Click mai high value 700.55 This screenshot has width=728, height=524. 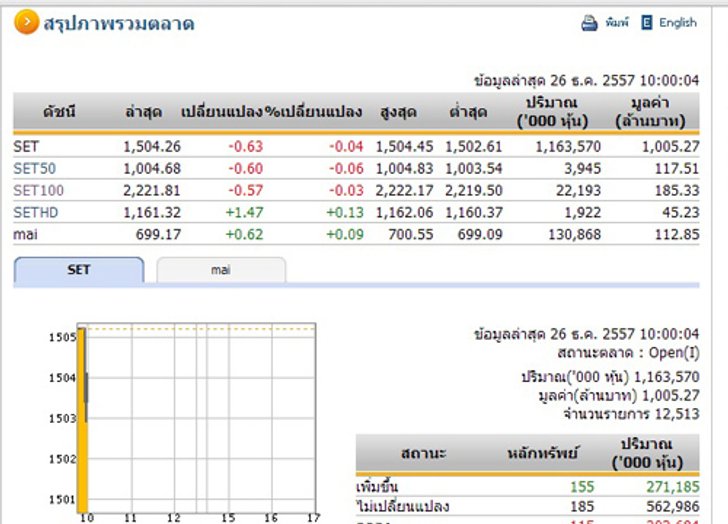click(x=410, y=234)
